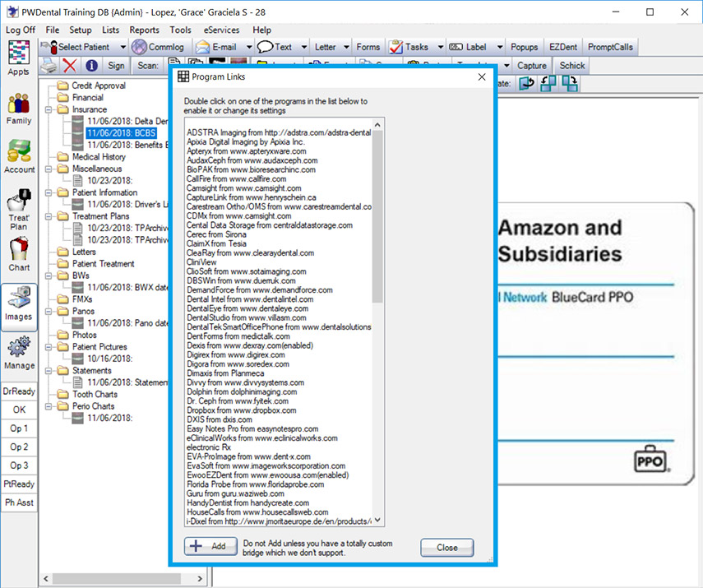Click the Tasks toolbar button
703x588 pixels.
(x=409, y=47)
